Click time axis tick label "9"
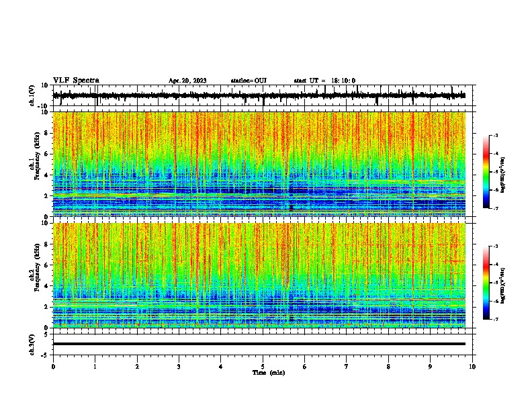The width and height of the screenshot is (532, 411). (430, 367)
